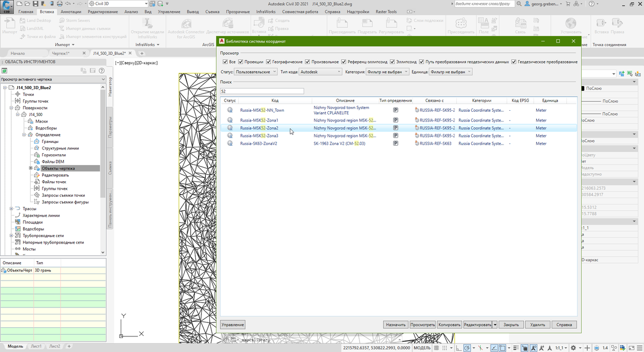This screenshot has width=644, height=352.
Task: Click the search binoculars icon in title bar
Action: pos(519,4)
